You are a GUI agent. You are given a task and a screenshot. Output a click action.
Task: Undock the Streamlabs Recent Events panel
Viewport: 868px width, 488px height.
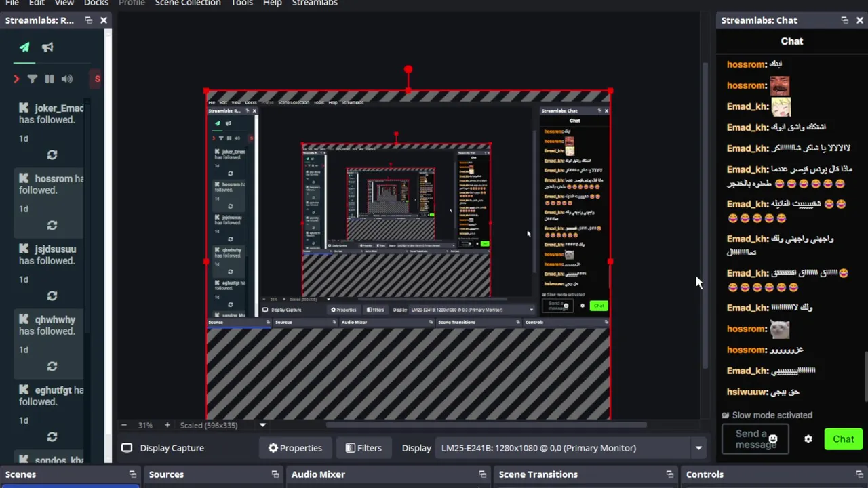coord(89,20)
